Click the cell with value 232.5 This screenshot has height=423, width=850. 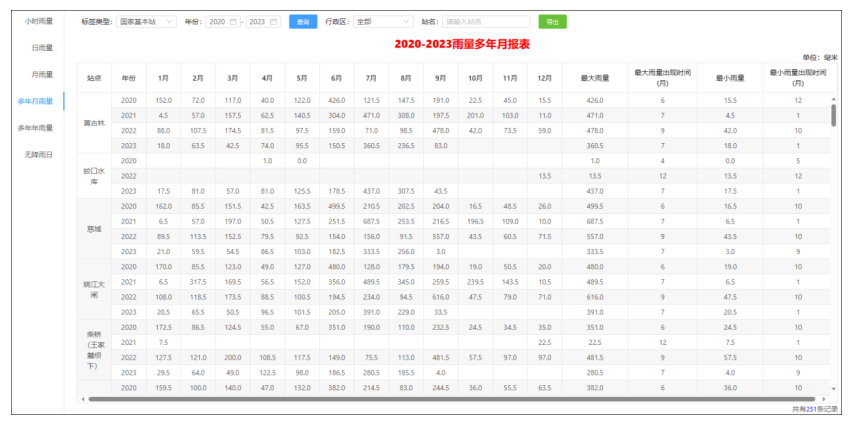[x=441, y=328]
